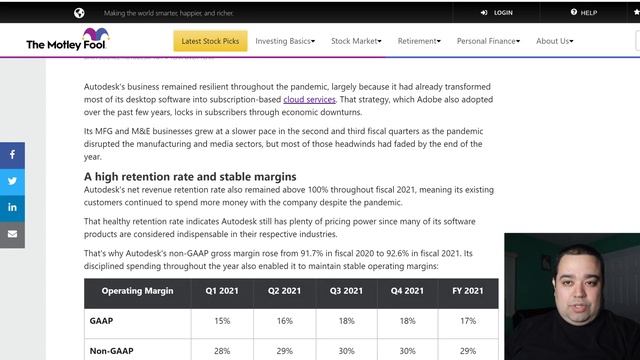Click the presenter webcam overlay

pyautogui.click(x=572, y=296)
